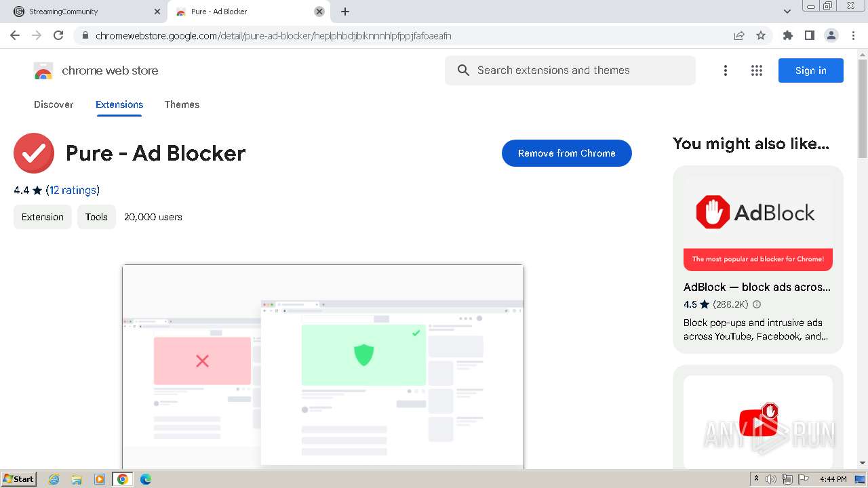
Task: Select the Pure - Ad Blocker tab
Action: (248, 12)
